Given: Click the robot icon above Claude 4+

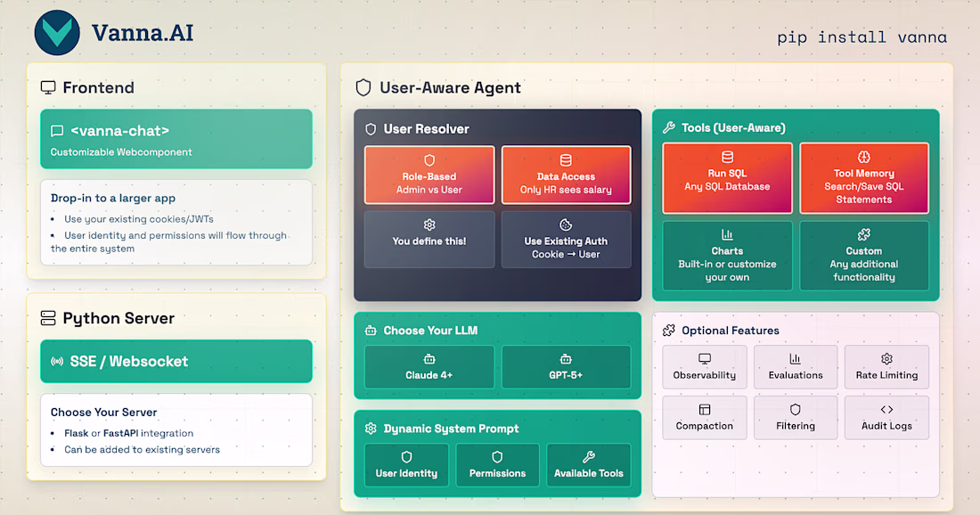Looking at the screenshot, I should tap(429, 359).
